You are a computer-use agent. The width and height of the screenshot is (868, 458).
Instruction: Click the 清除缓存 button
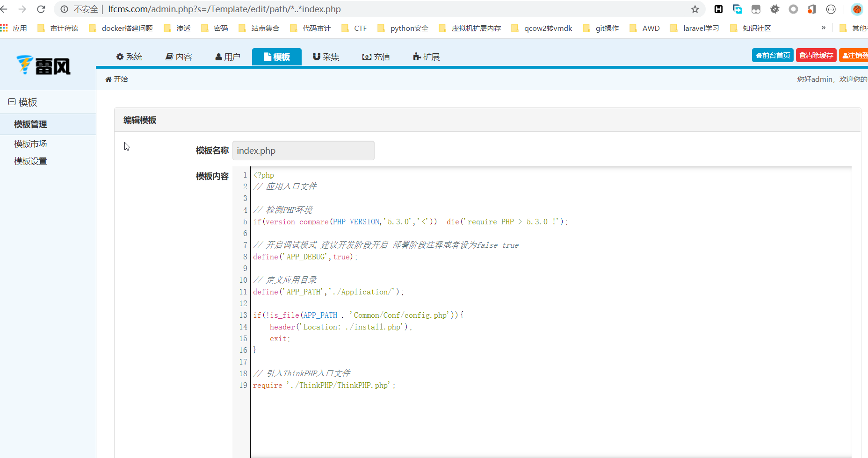click(816, 55)
